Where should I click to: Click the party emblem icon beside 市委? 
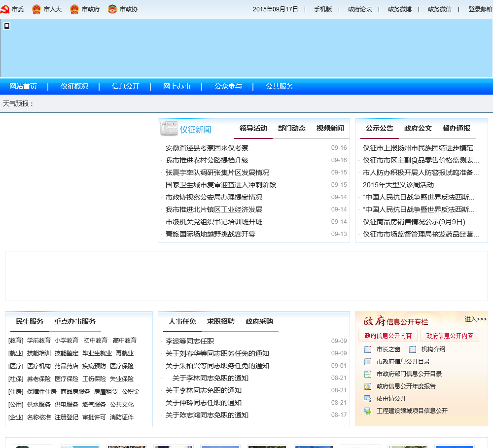point(5,9)
